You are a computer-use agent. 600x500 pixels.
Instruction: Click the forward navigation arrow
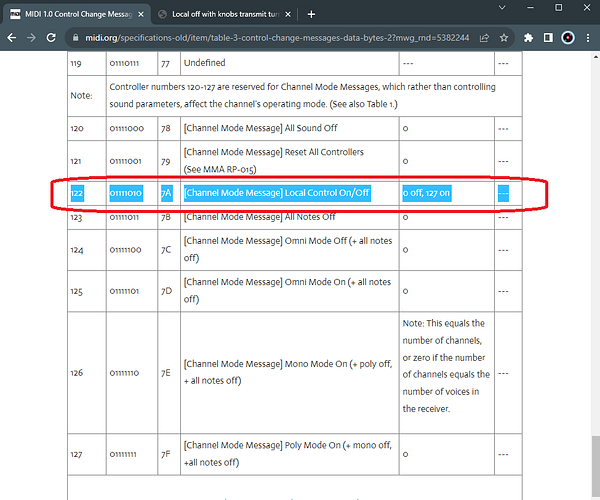[x=31, y=37]
